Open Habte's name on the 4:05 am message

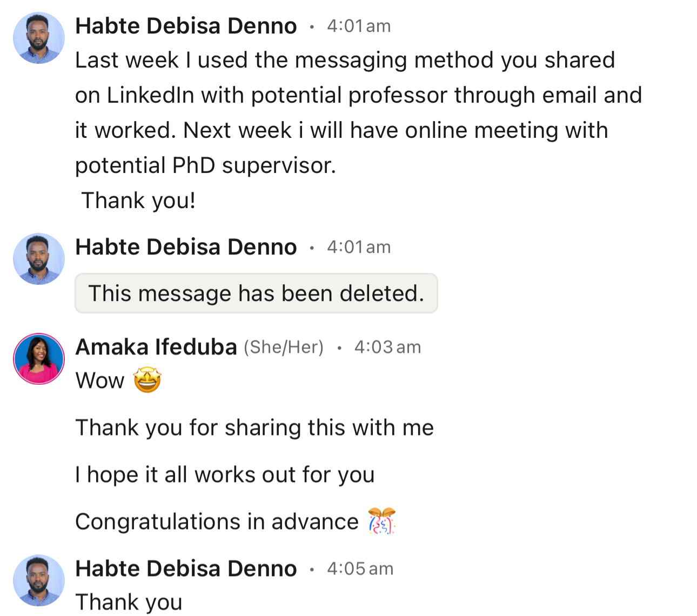(x=186, y=568)
